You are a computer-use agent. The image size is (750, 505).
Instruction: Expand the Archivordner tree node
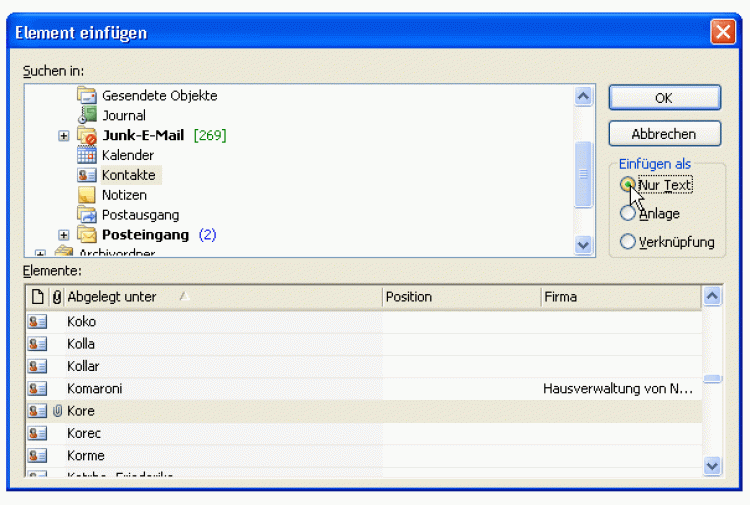(41, 254)
